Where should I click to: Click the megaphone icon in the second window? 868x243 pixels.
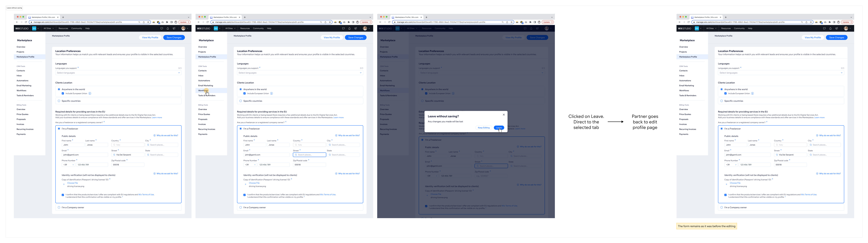(x=355, y=28)
